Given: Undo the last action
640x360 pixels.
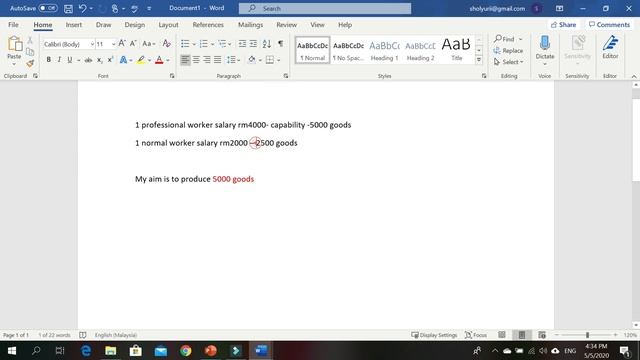Looking at the screenshot, I should pyautogui.click(x=83, y=8).
